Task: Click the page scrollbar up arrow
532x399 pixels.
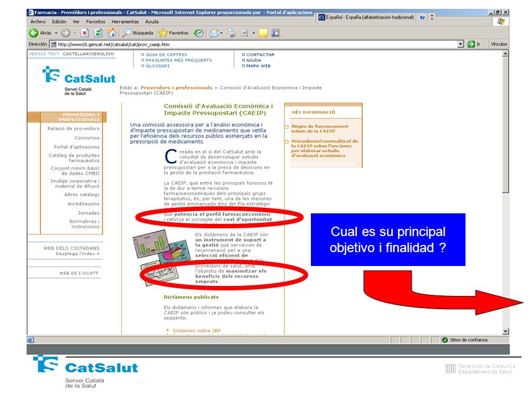Action: tap(505, 54)
